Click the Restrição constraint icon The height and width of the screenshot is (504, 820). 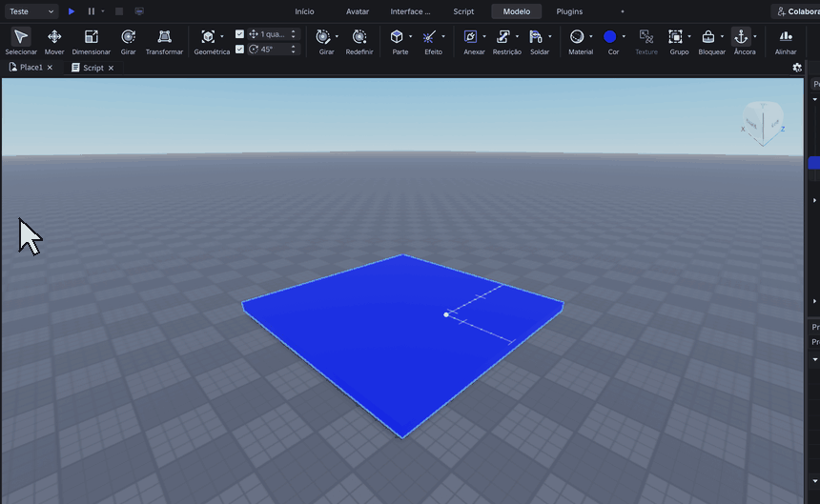[x=503, y=36]
